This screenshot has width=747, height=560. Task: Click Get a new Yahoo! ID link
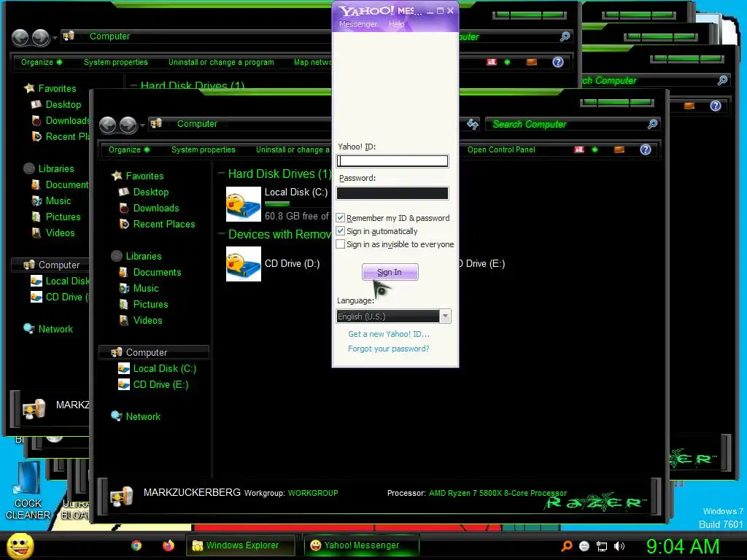pyautogui.click(x=388, y=334)
